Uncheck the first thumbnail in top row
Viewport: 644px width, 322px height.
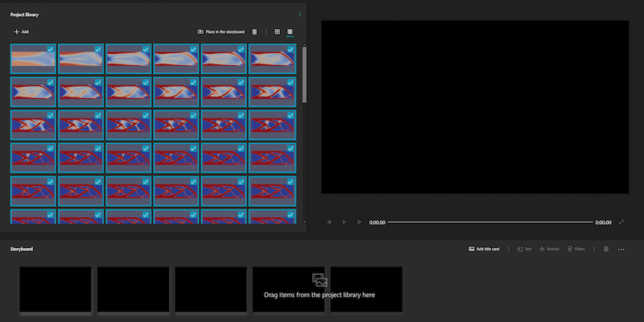pyautogui.click(x=51, y=49)
